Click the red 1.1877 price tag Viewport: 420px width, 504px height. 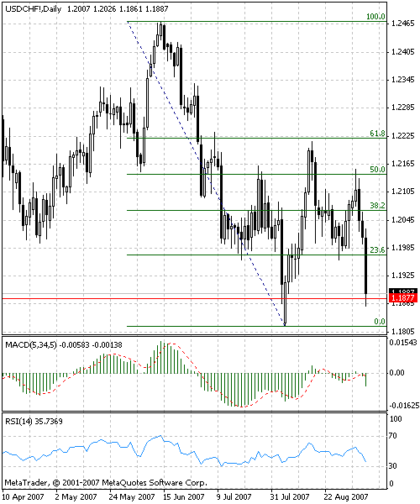tap(403, 298)
